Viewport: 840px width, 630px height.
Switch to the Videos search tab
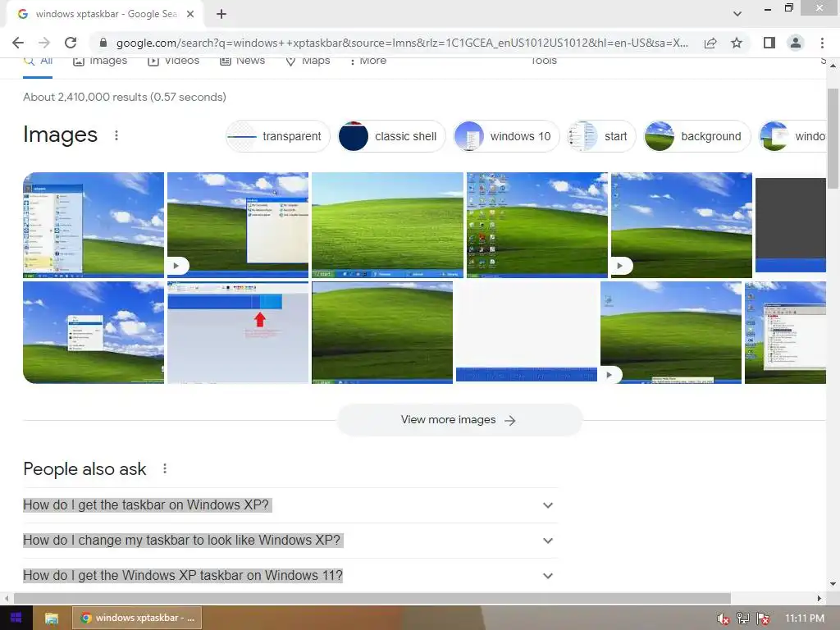tap(173, 61)
